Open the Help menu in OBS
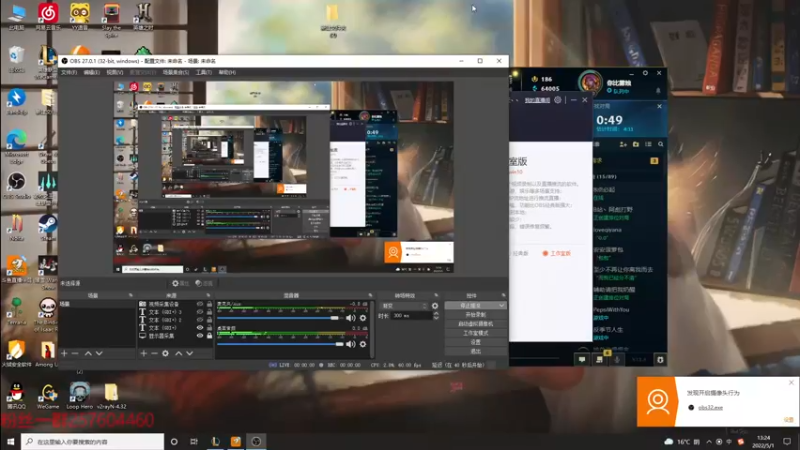 (x=227, y=72)
